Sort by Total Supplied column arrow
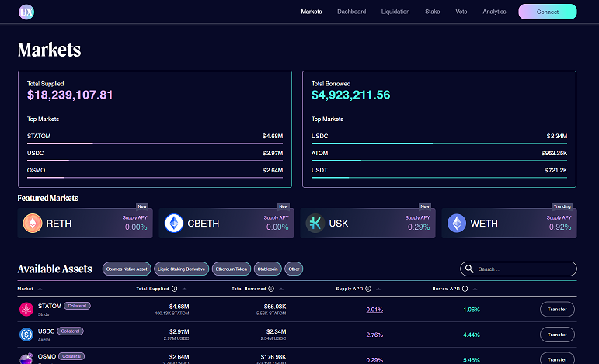 click(x=184, y=289)
